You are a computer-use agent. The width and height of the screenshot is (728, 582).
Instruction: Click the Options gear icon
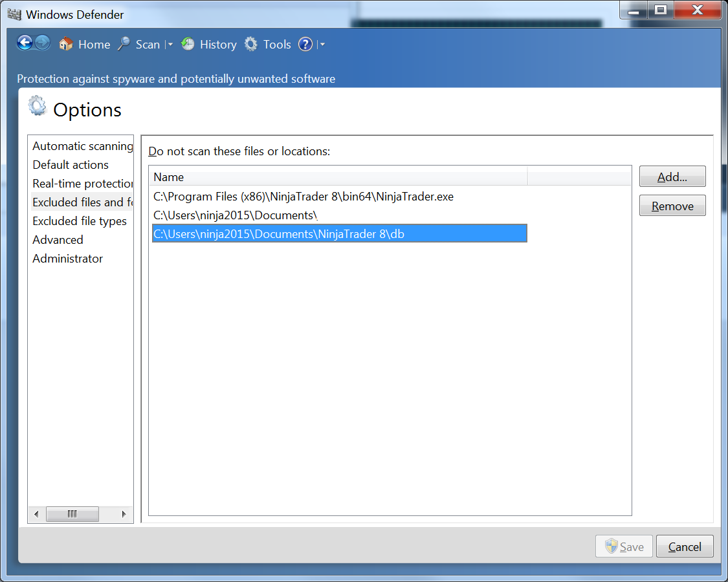[37, 106]
